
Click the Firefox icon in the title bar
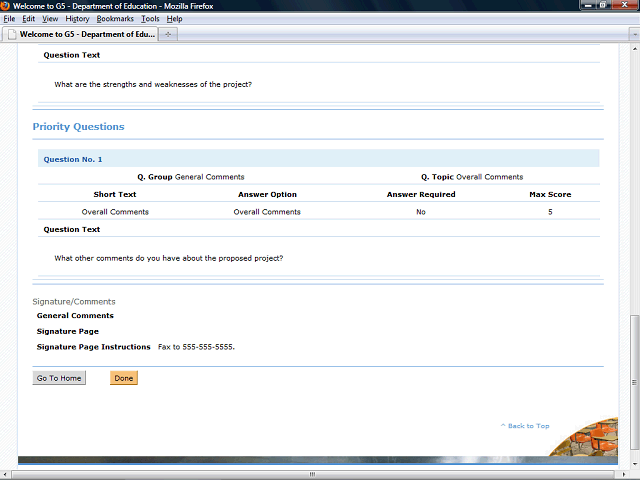[x=6, y=6]
